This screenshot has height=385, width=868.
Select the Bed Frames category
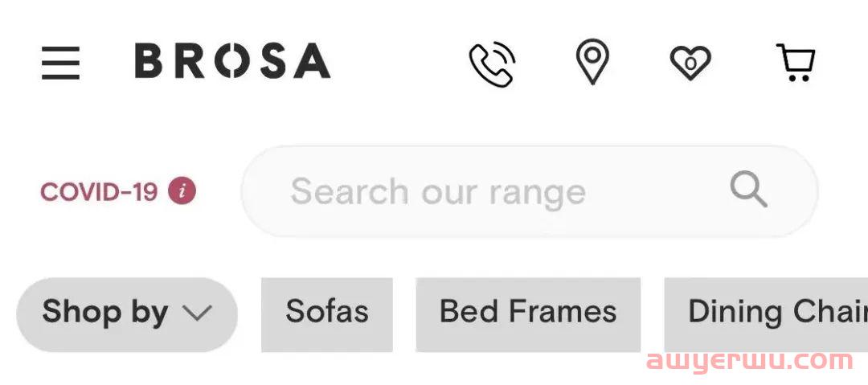point(528,314)
